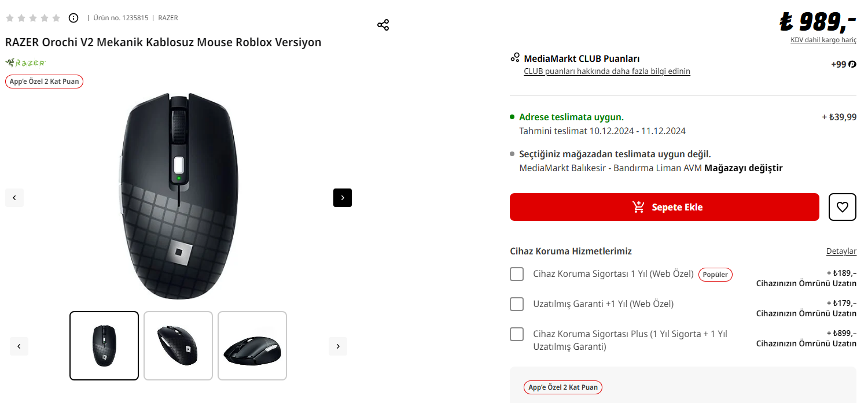
Task: Open rating info circle icon
Action: (73, 18)
